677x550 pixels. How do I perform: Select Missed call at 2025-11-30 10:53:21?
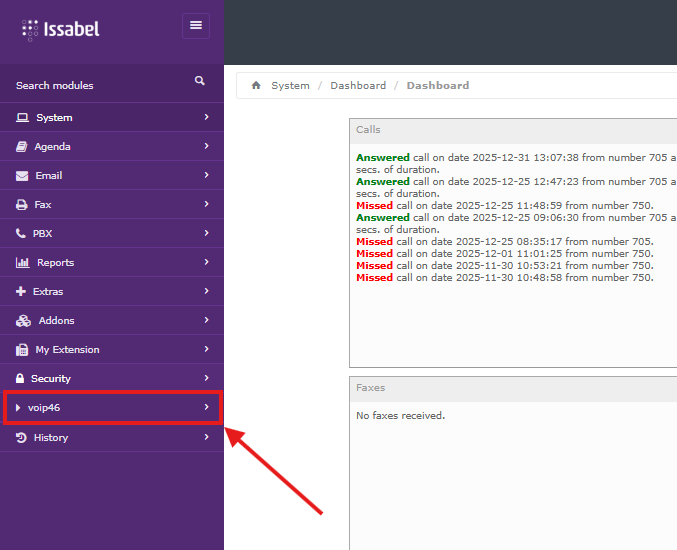(x=505, y=266)
